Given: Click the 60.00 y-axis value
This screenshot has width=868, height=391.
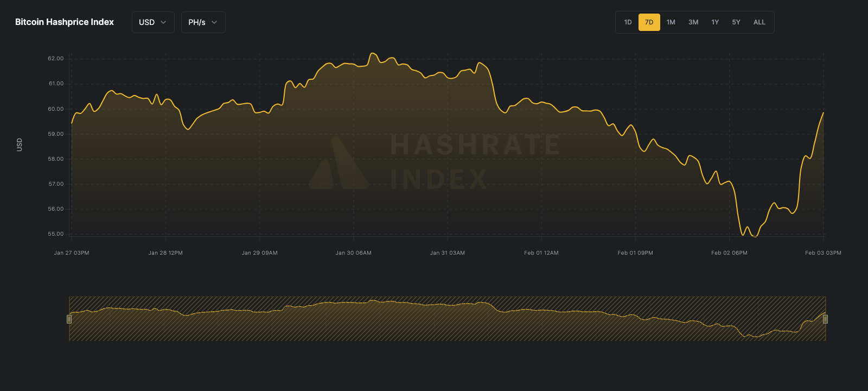Looking at the screenshot, I should click(x=56, y=109).
